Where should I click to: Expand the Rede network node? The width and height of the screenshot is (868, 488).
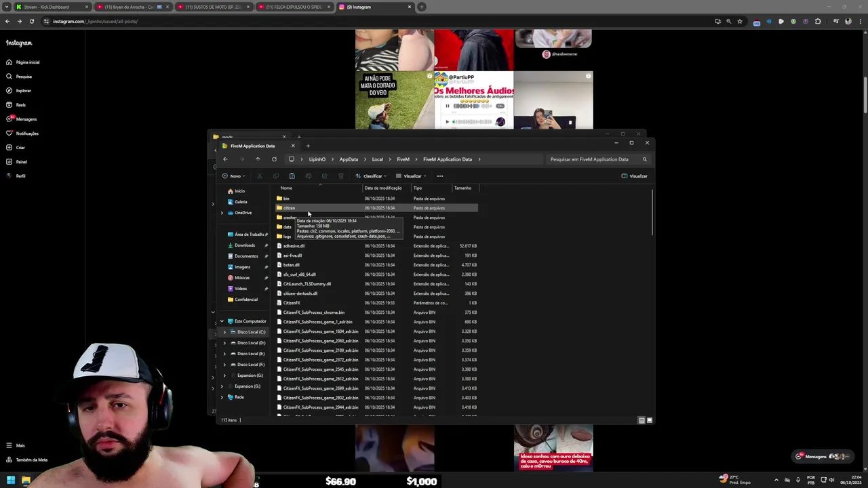click(222, 397)
